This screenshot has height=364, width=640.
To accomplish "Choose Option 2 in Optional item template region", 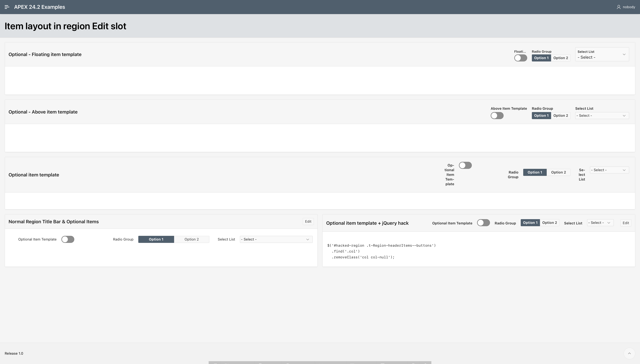I will 558,172.
